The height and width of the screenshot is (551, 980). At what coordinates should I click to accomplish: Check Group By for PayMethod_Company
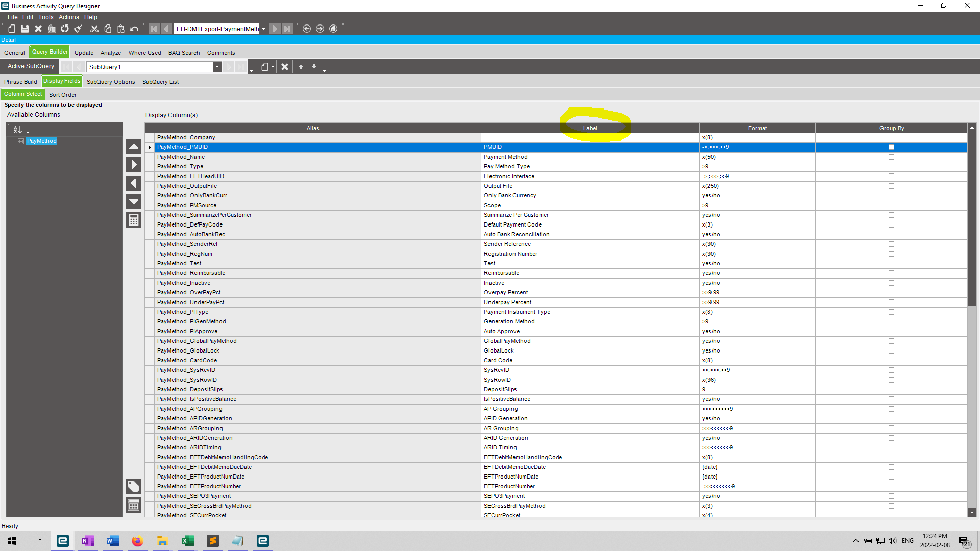891,137
